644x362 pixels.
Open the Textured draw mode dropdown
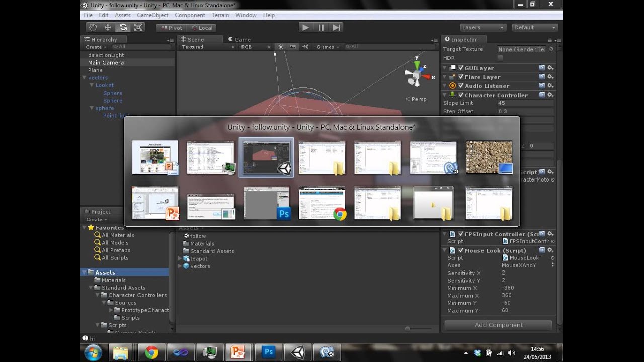[x=208, y=47]
